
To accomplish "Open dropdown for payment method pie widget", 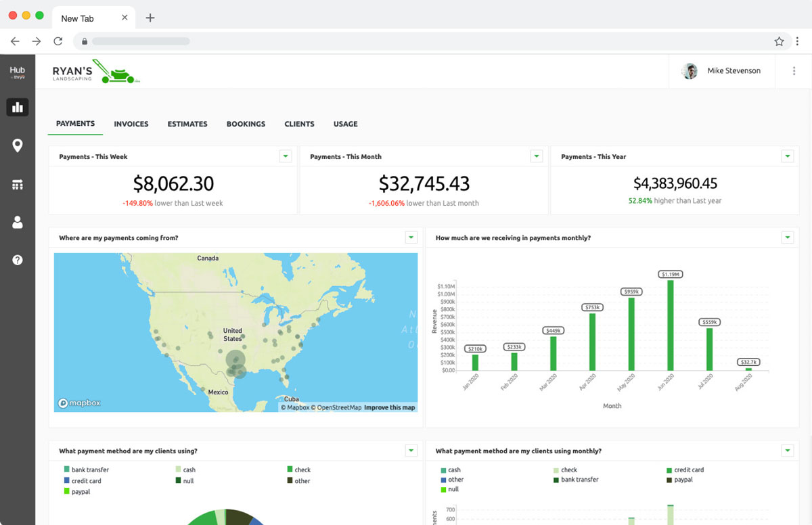I will click(x=411, y=451).
